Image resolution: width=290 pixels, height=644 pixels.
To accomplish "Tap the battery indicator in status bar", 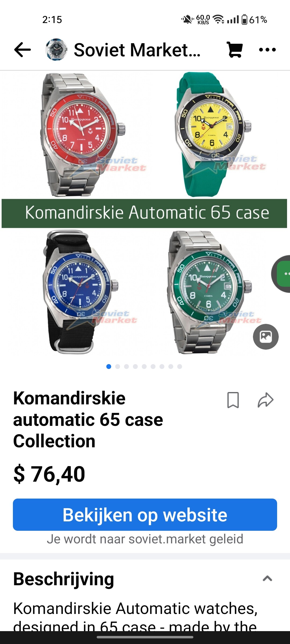I will pyautogui.click(x=244, y=20).
